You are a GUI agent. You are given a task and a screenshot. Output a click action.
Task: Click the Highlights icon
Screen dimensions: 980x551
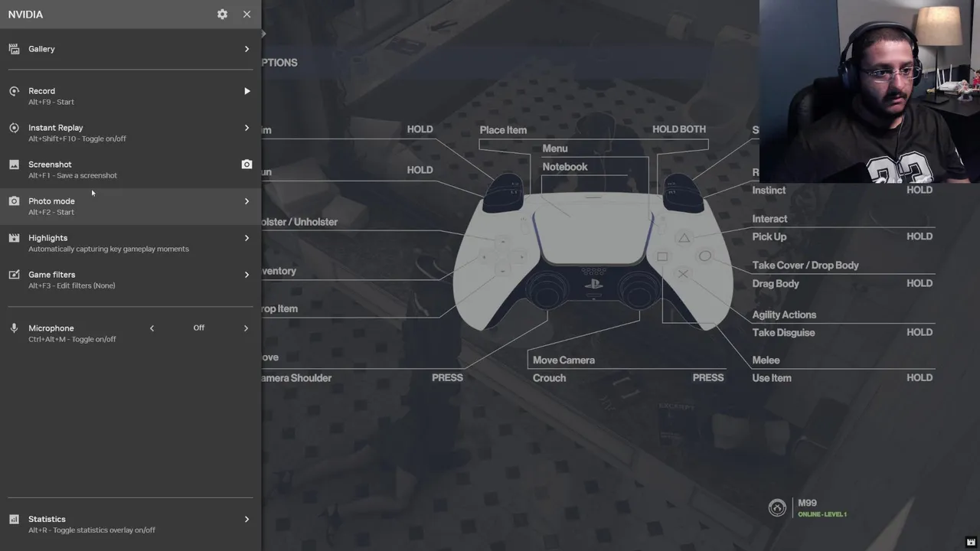click(14, 238)
